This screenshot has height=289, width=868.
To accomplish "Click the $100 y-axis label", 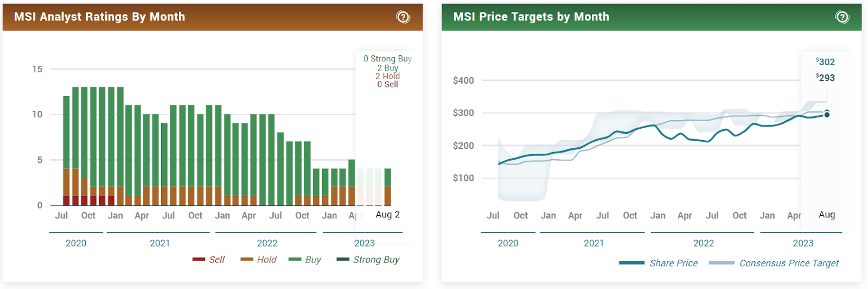I will click(464, 178).
